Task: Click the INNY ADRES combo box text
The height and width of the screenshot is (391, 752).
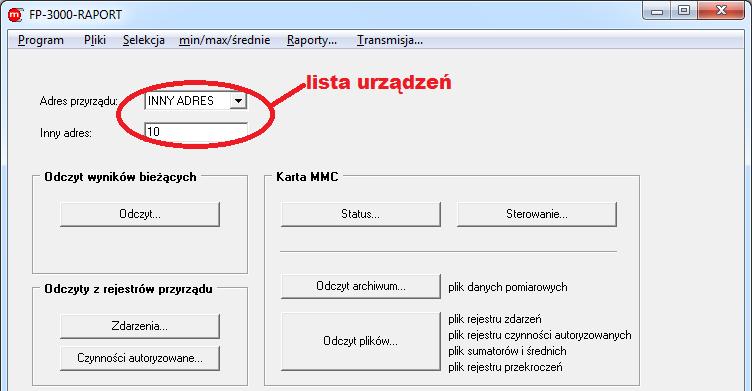Action: point(181,101)
